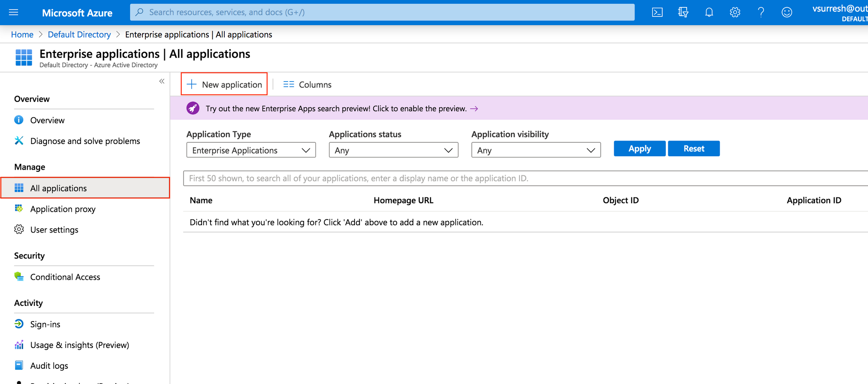
Task: Click New application button label
Action: click(x=232, y=85)
